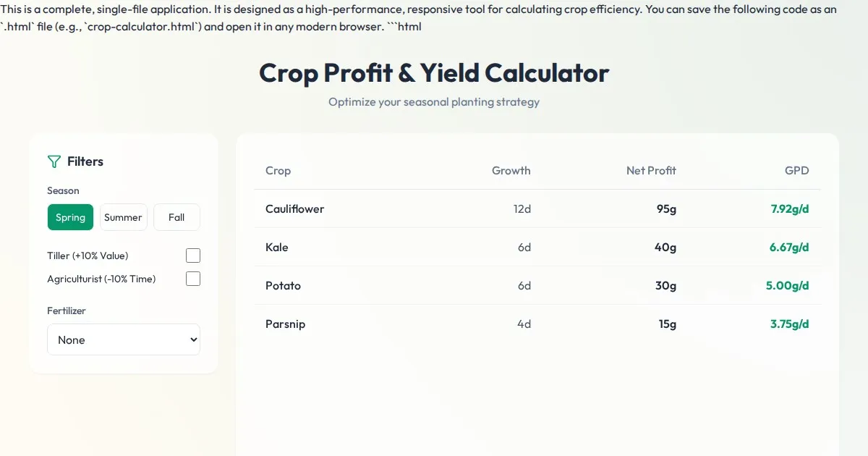Click the Crop Profit & Yield Calculator title

pyautogui.click(x=434, y=73)
